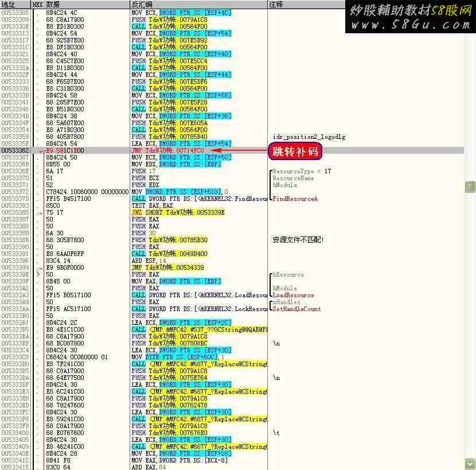This screenshot has height=470, width=476.
Task: Click PUSH TdxW 007E5DF8 instruction
Action: click(x=169, y=81)
